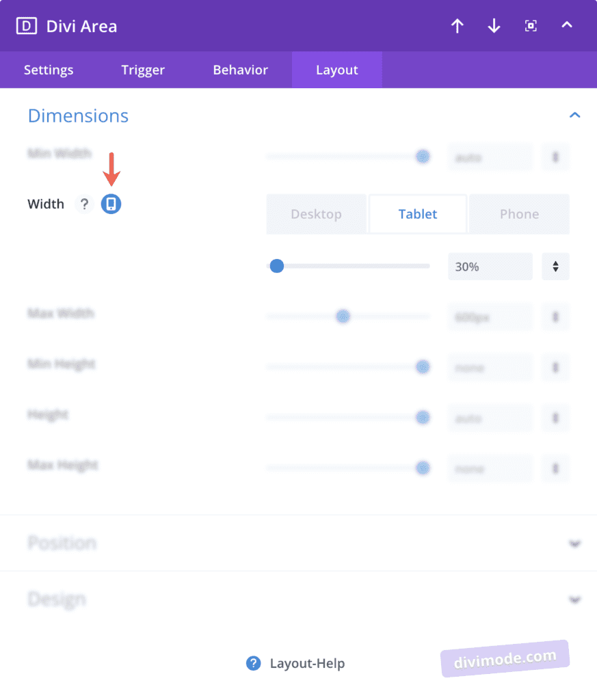The width and height of the screenshot is (597, 700).
Task: Click the Max Height stepper arrows
Action: click(x=555, y=468)
